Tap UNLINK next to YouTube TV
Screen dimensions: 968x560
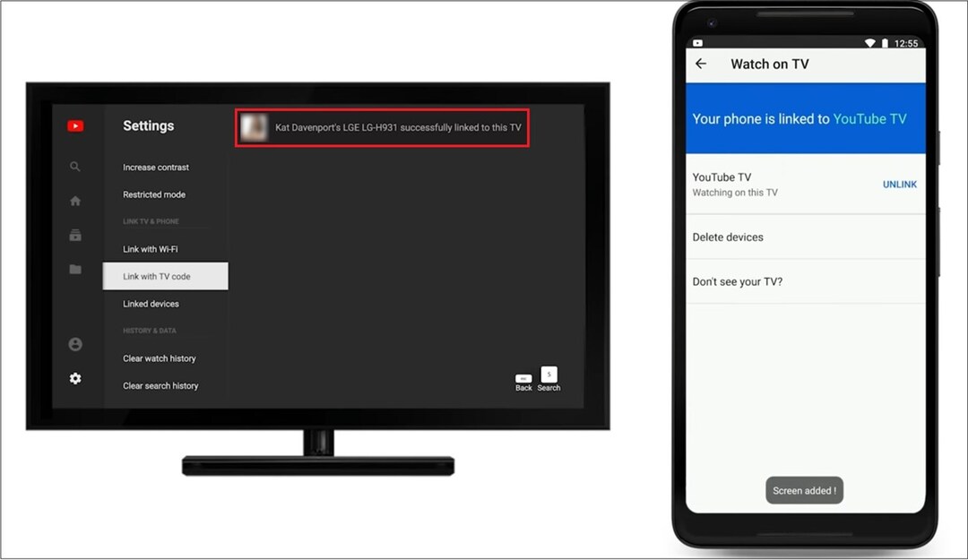point(900,185)
